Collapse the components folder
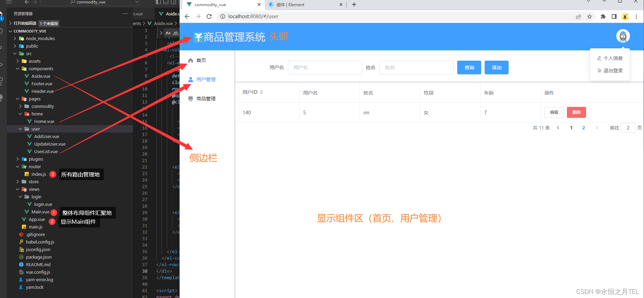Image resolution: width=644 pixels, height=298 pixels. click(17, 69)
